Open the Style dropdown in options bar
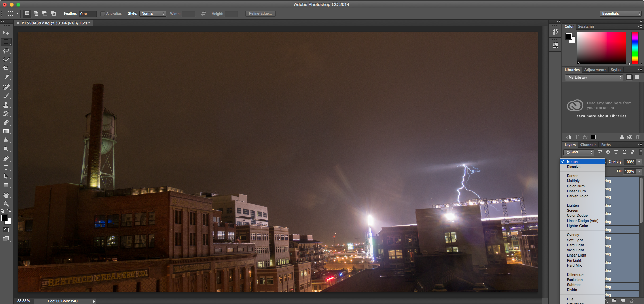Screen dimensions: 644x304 pyautogui.click(x=153, y=14)
